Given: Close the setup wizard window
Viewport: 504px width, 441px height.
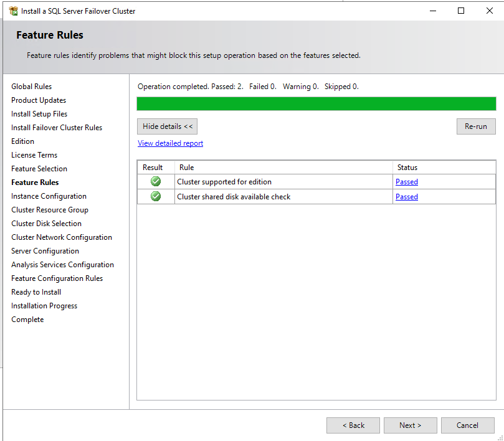Looking at the screenshot, I should click(x=489, y=11).
